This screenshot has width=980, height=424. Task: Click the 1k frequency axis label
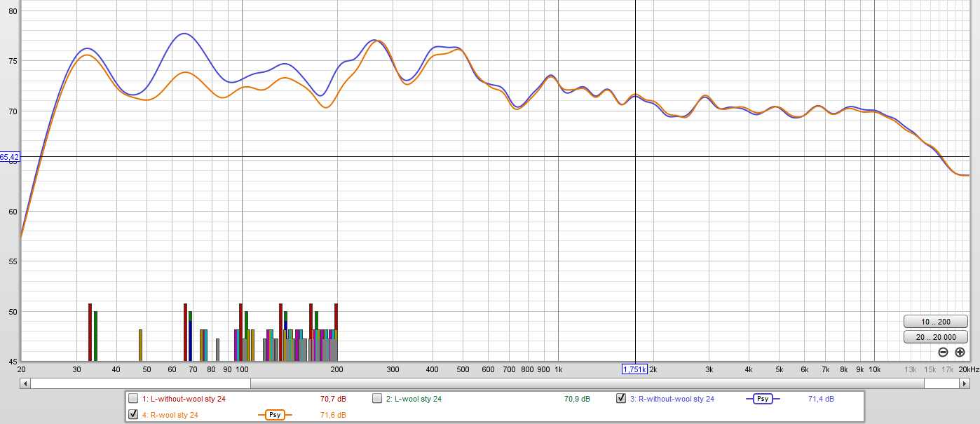point(559,369)
